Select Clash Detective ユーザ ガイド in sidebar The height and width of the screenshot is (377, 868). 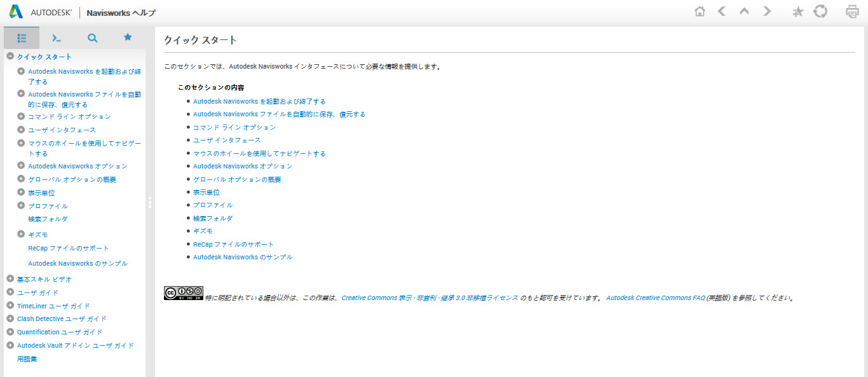62,319
